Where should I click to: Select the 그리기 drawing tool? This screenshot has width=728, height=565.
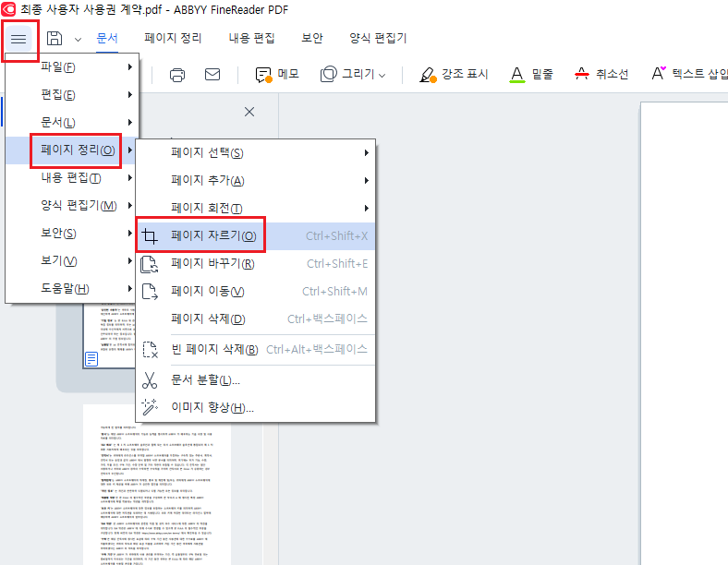[346, 74]
